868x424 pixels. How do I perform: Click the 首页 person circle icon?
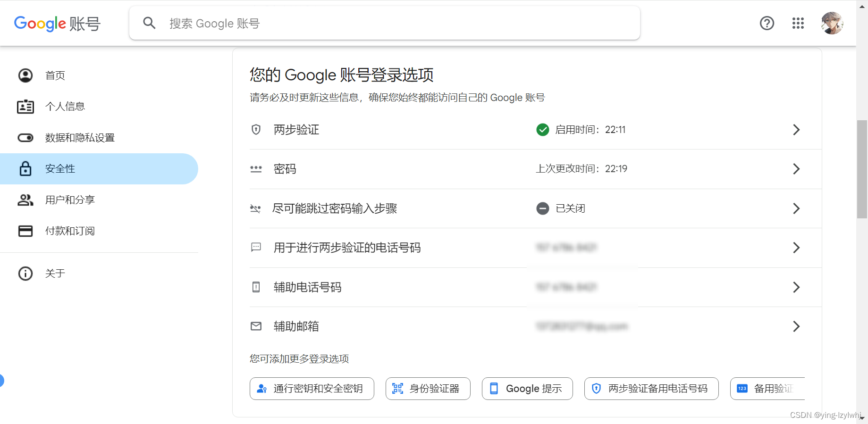click(25, 75)
